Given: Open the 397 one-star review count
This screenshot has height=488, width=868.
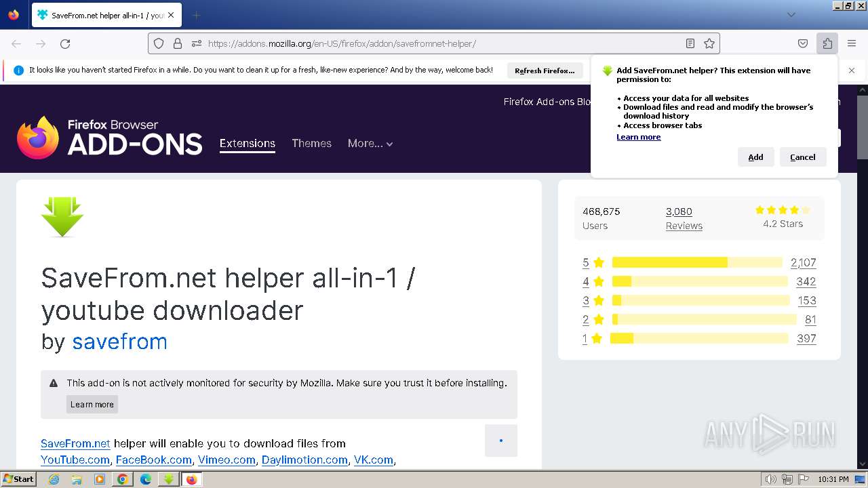Looking at the screenshot, I should click(806, 338).
